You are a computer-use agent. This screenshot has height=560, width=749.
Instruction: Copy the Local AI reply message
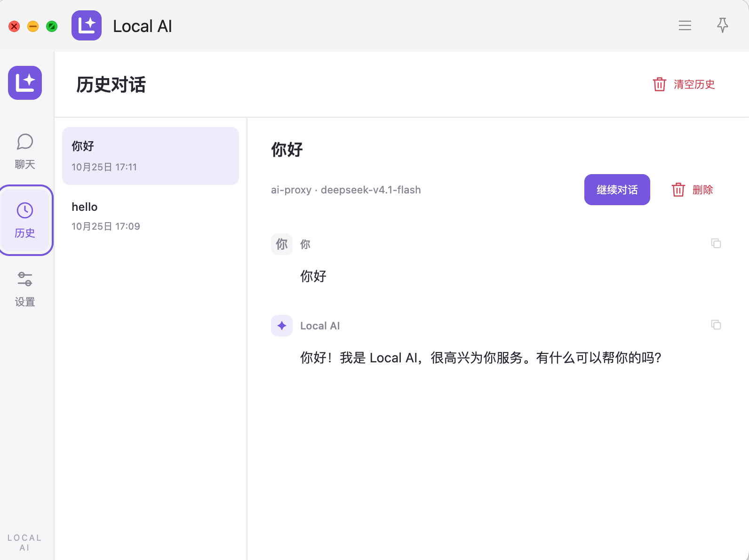(716, 325)
